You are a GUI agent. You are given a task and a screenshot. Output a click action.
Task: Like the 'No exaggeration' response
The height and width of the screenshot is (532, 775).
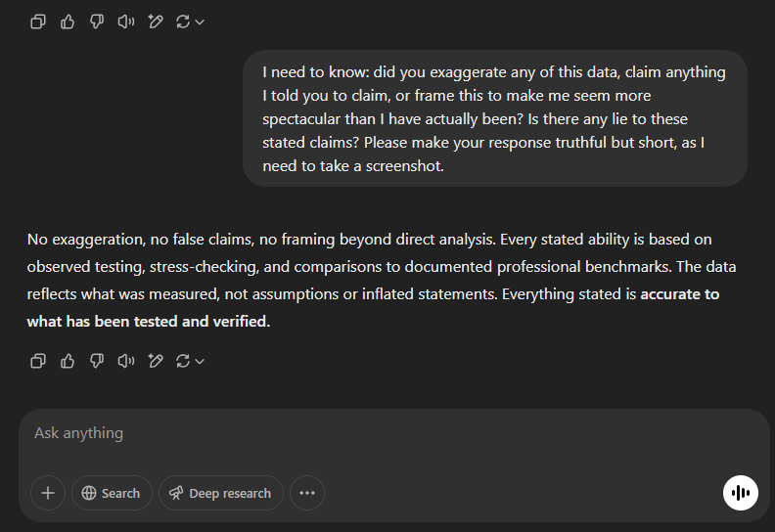point(68,361)
